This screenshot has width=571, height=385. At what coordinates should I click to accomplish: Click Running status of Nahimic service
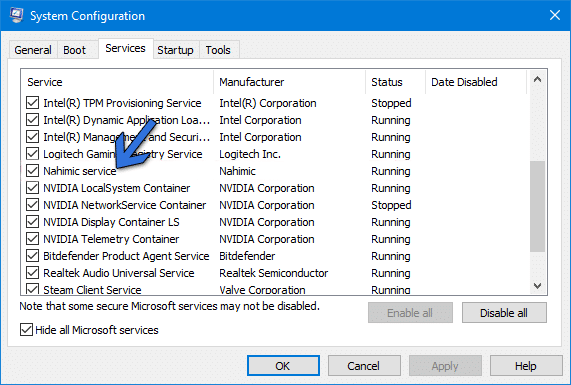(391, 171)
